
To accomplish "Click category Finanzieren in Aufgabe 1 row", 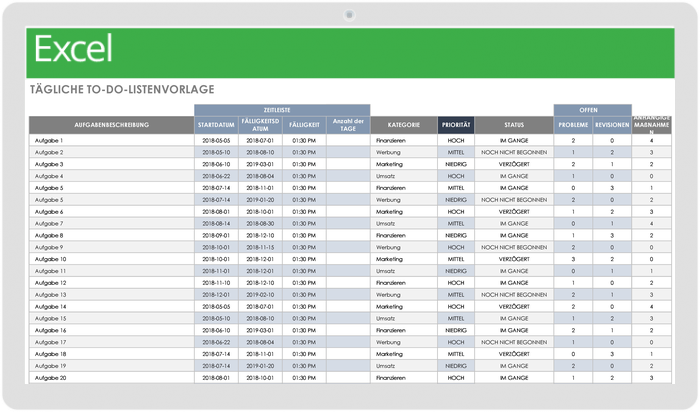I will coord(404,141).
